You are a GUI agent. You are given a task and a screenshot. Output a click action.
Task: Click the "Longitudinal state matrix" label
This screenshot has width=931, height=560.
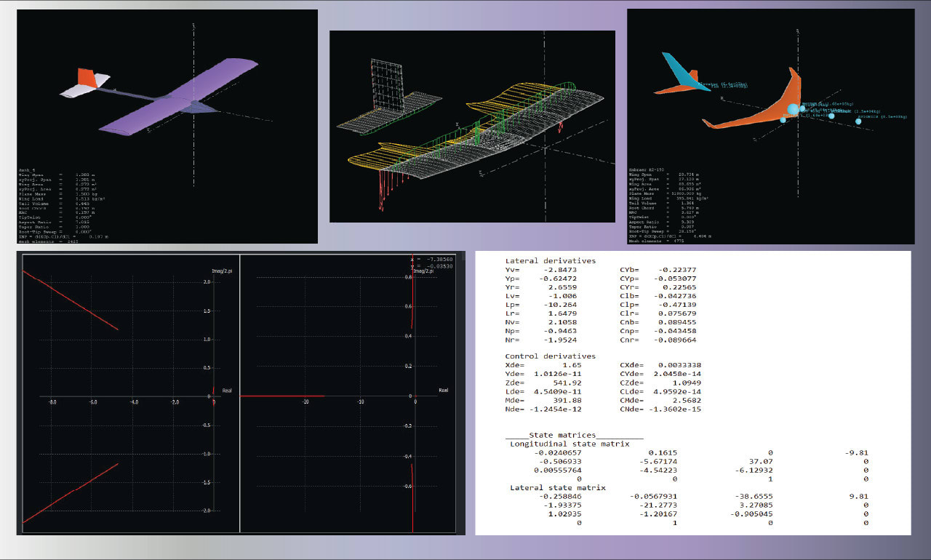[570, 444]
